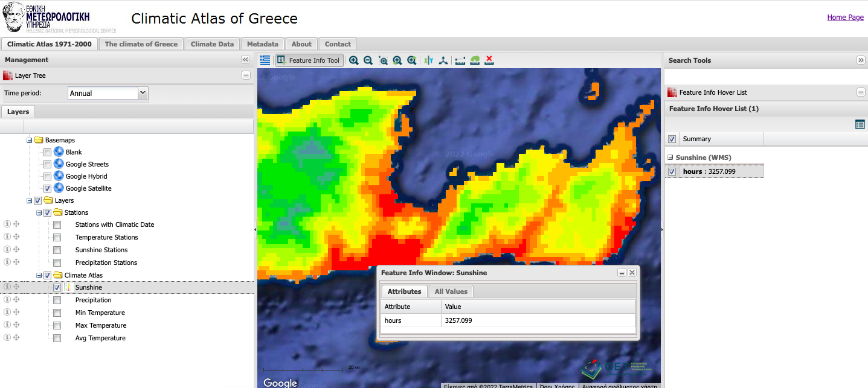Click the zoom in magnifier icon

(353, 60)
